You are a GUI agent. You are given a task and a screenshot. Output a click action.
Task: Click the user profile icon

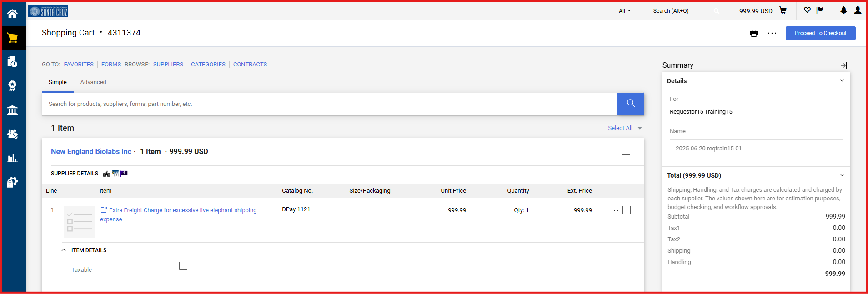[x=858, y=10]
